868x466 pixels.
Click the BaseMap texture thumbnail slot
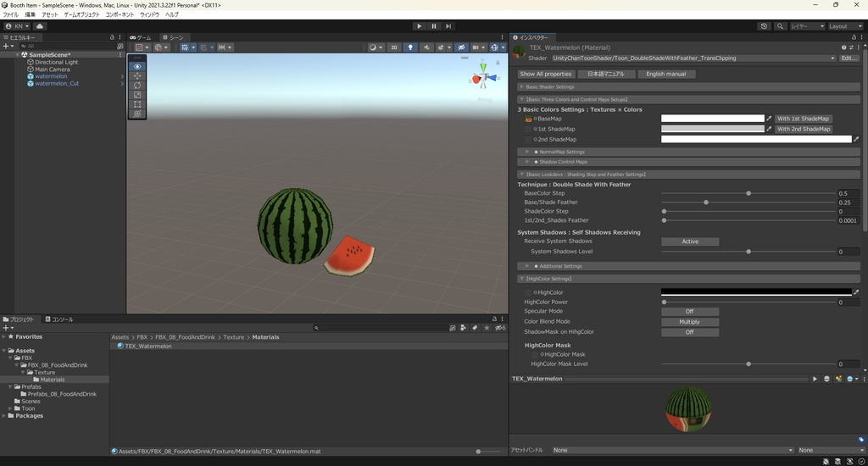528,119
